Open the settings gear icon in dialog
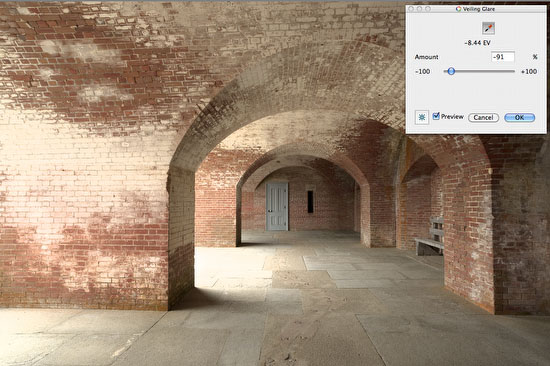This screenshot has height=366, width=550. (x=422, y=118)
